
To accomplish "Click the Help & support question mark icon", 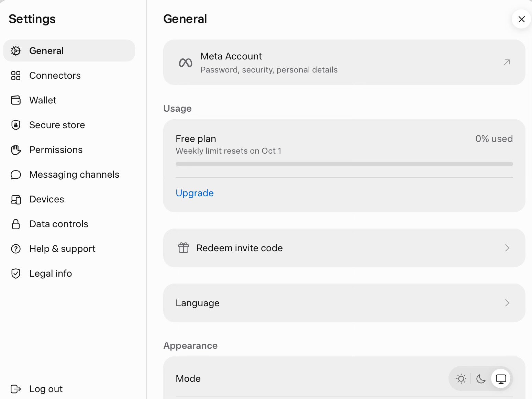I will 16,249.
